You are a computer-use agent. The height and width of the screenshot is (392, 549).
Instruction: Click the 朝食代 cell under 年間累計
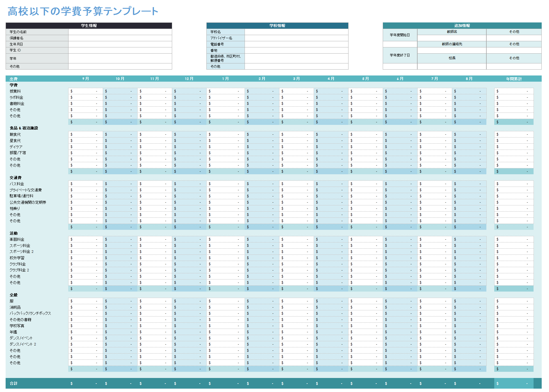pyautogui.click(x=514, y=134)
